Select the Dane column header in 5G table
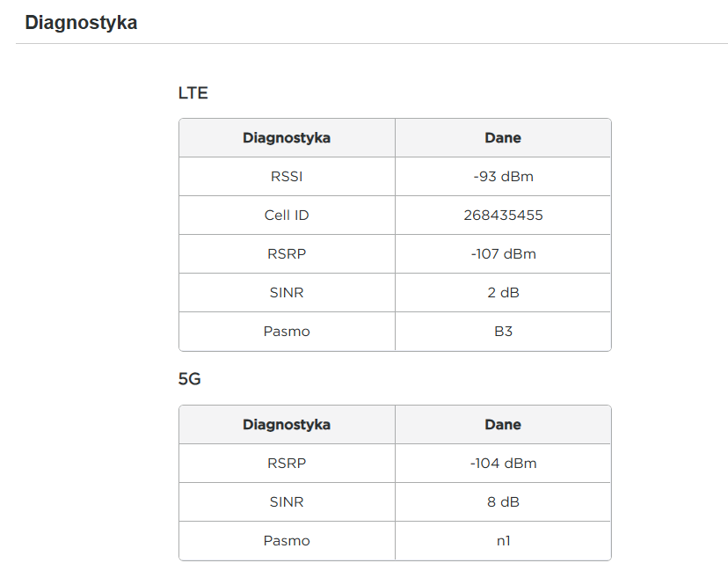 point(503,425)
